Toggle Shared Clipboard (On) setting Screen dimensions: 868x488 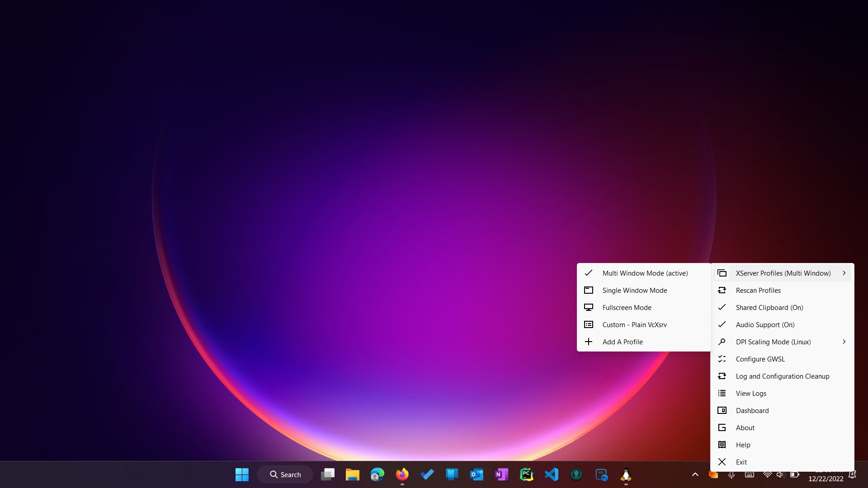[769, 307]
